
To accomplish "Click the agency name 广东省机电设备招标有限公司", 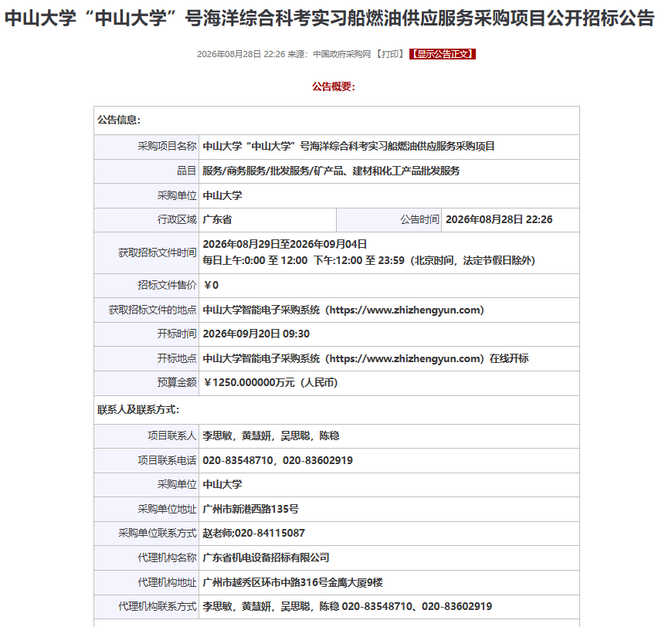I will click(x=266, y=558).
